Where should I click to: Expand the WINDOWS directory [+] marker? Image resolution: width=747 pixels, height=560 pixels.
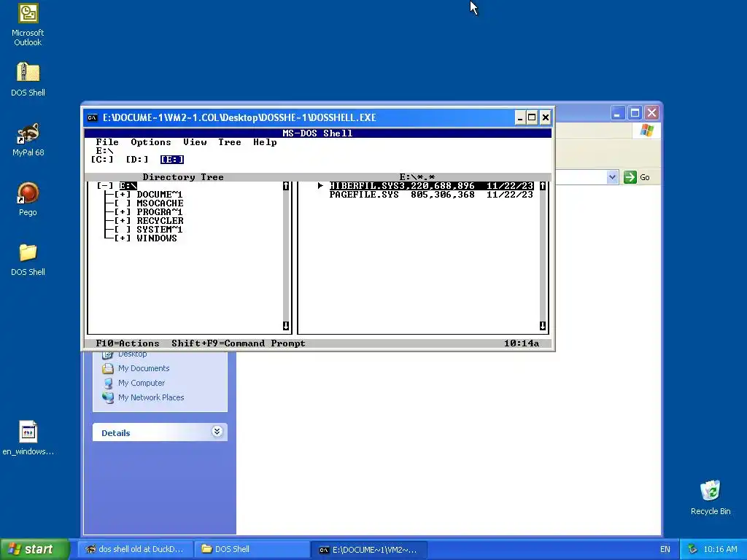(123, 238)
